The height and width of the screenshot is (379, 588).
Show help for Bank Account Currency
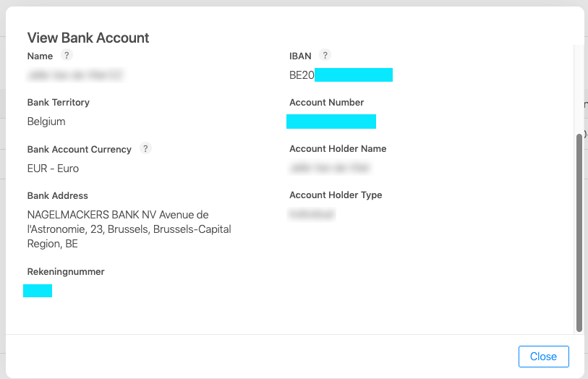click(x=145, y=148)
